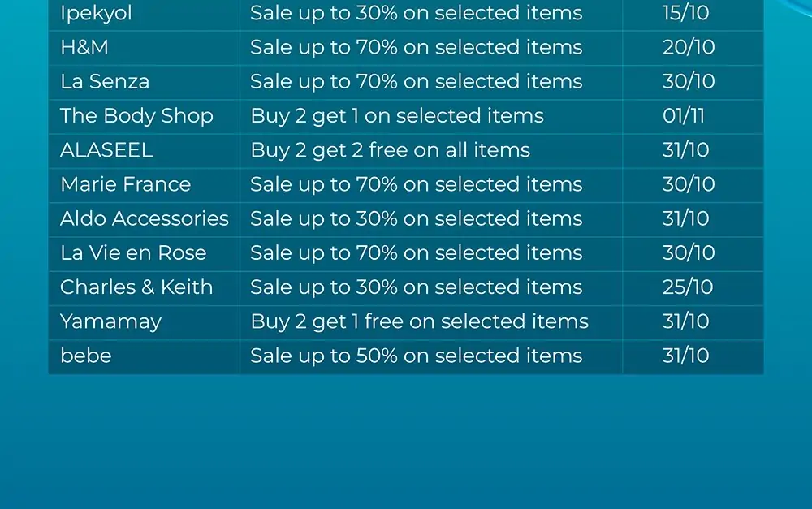Viewport: 812px width, 509px height.
Task: Click Buy 2 get 1 free on selected items
Action: [420, 321]
